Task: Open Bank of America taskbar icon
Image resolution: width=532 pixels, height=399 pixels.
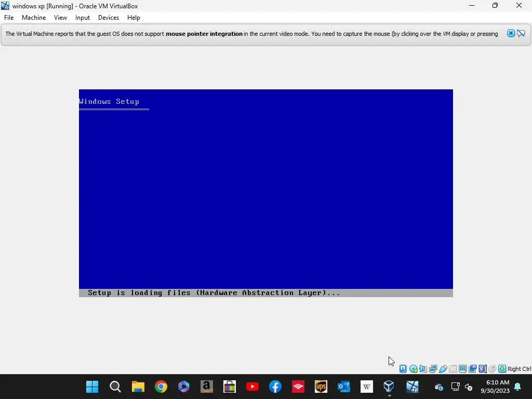Action: (298, 387)
